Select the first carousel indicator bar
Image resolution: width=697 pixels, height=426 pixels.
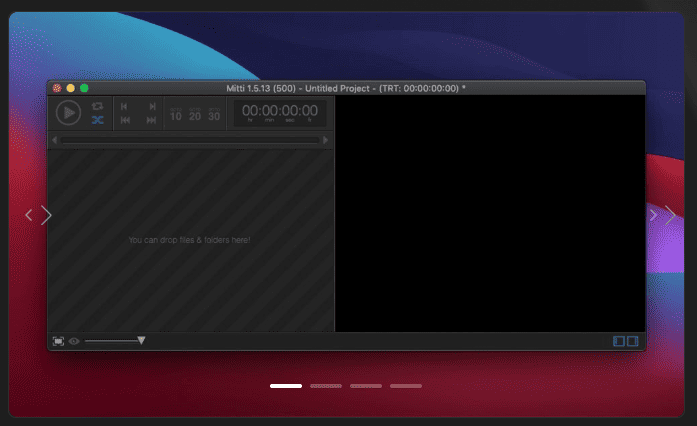point(286,386)
